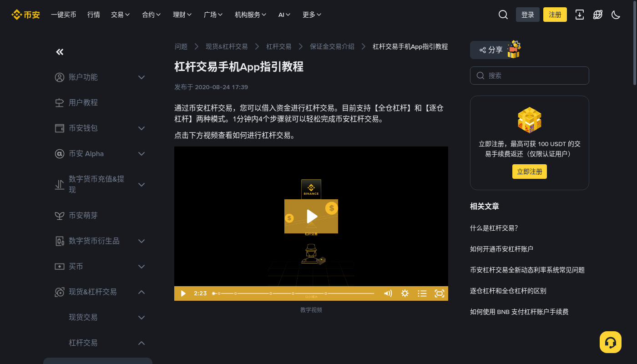Viewport: 637px width, 364px height.
Task: Expand the 币安 Alpha section chevron
Action: 142,154
